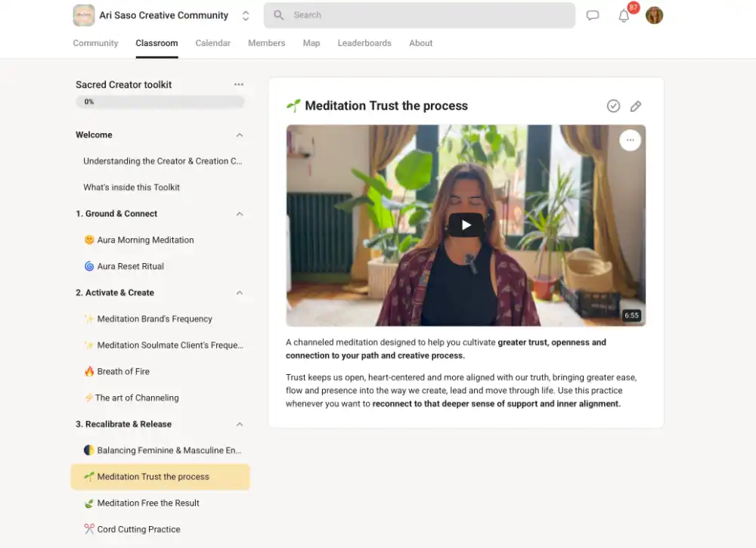Screen dimensions: 756x548
Task: Open the community switcher arrows
Action: (x=246, y=15)
